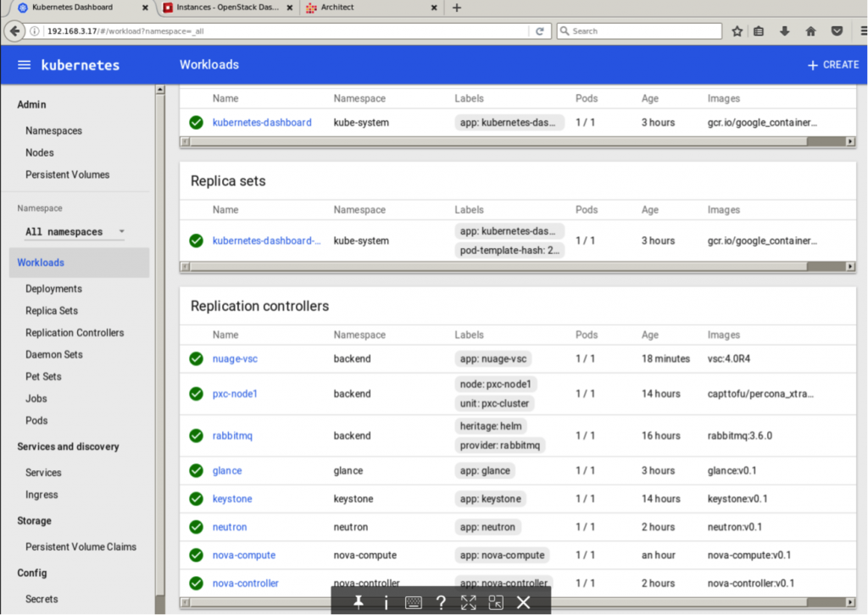
Task: Click the site info icon in address bar
Action: tap(34, 31)
